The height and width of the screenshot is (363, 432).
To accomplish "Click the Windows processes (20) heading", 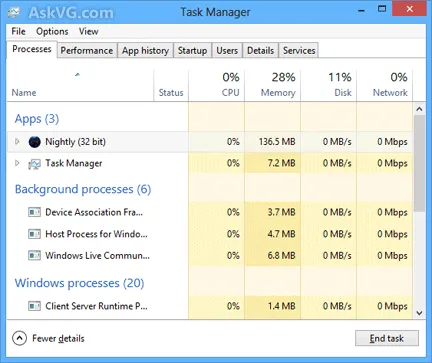I will [x=80, y=283].
